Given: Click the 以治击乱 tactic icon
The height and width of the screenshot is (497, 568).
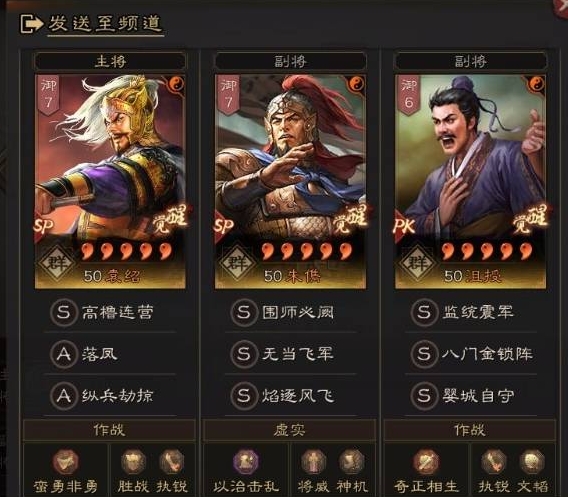Looking at the screenshot, I should tap(246, 462).
